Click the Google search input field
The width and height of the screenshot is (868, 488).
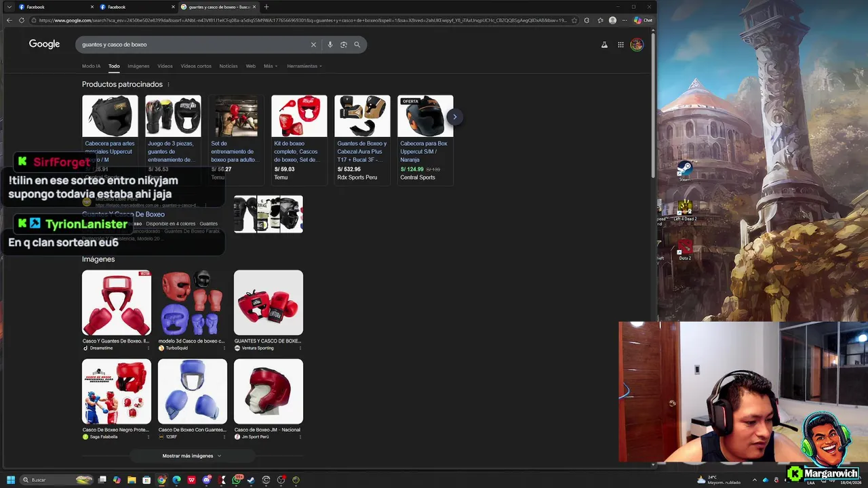pos(193,45)
